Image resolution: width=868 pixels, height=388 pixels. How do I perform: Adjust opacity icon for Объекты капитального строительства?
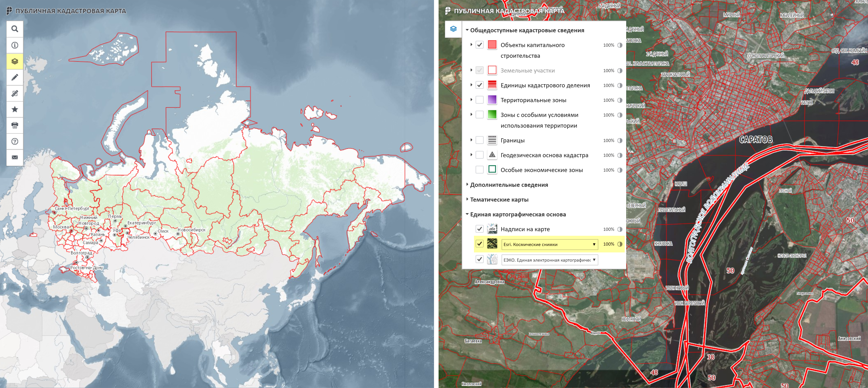[x=620, y=45]
